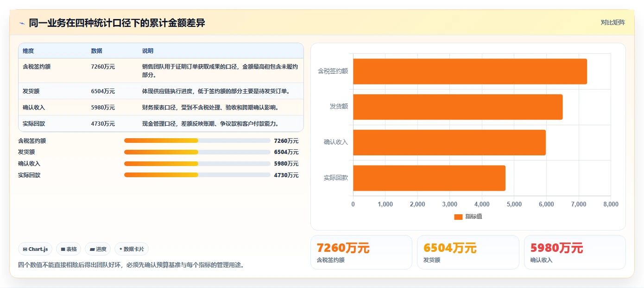Click the 发货额 table cell
Screen dimensions: 644x288
click(31, 91)
